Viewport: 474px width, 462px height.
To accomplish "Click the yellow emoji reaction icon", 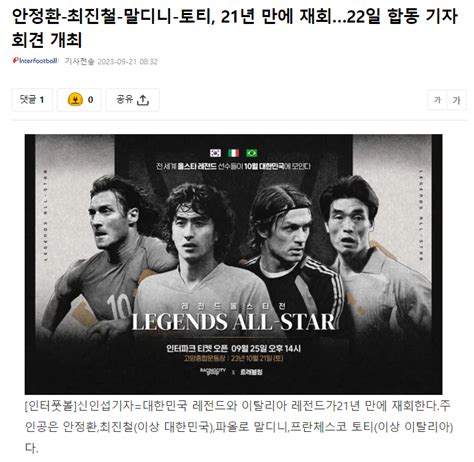I will click(75, 99).
